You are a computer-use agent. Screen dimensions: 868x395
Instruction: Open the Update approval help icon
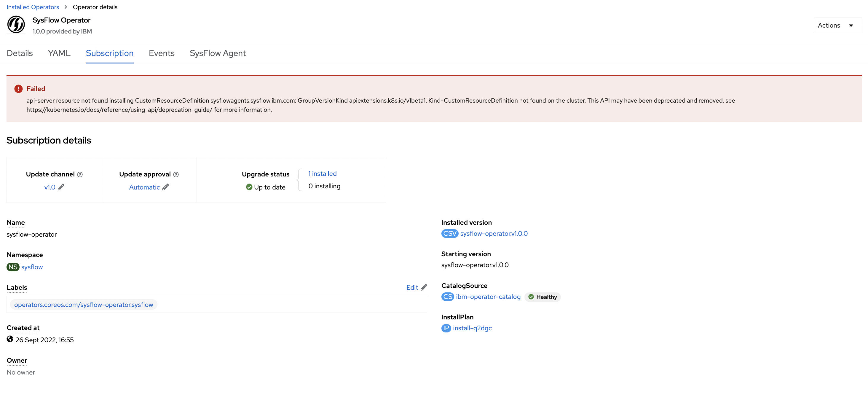point(176,174)
